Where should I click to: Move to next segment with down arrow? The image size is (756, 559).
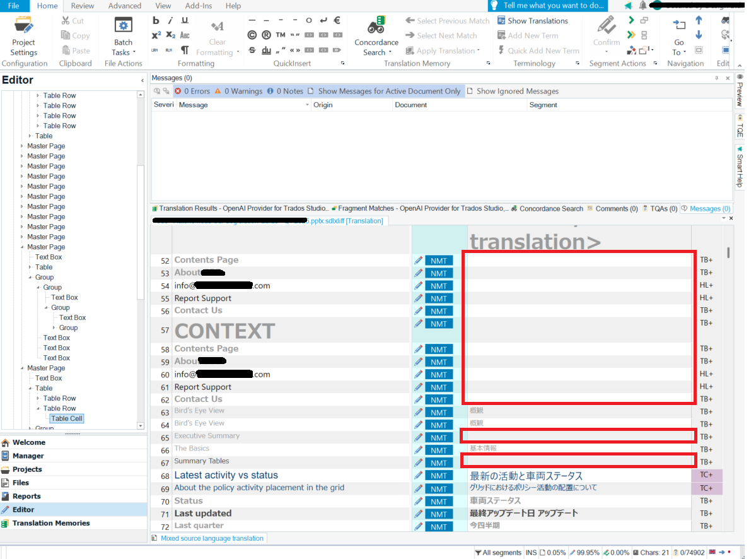pos(699,35)
